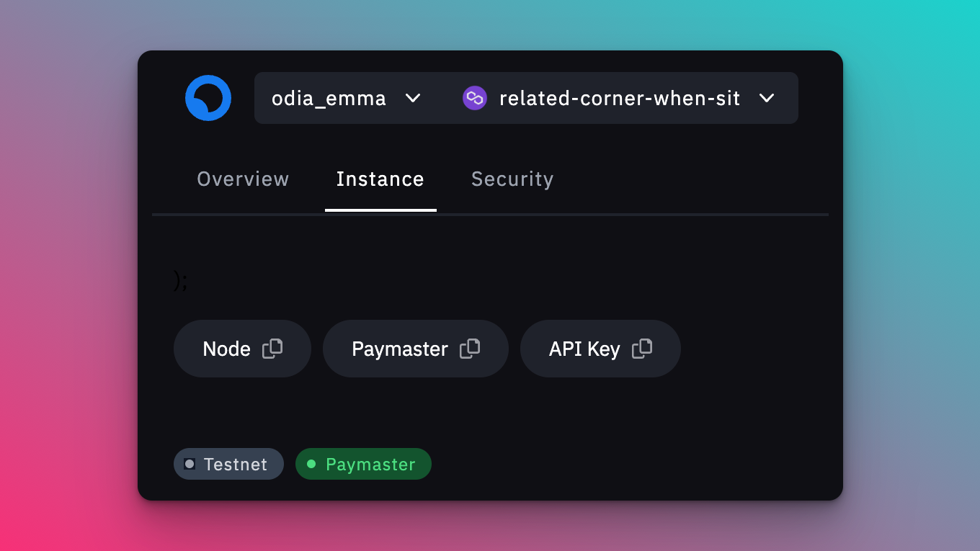Toggle the Testnet environment badge

point(228,464)
